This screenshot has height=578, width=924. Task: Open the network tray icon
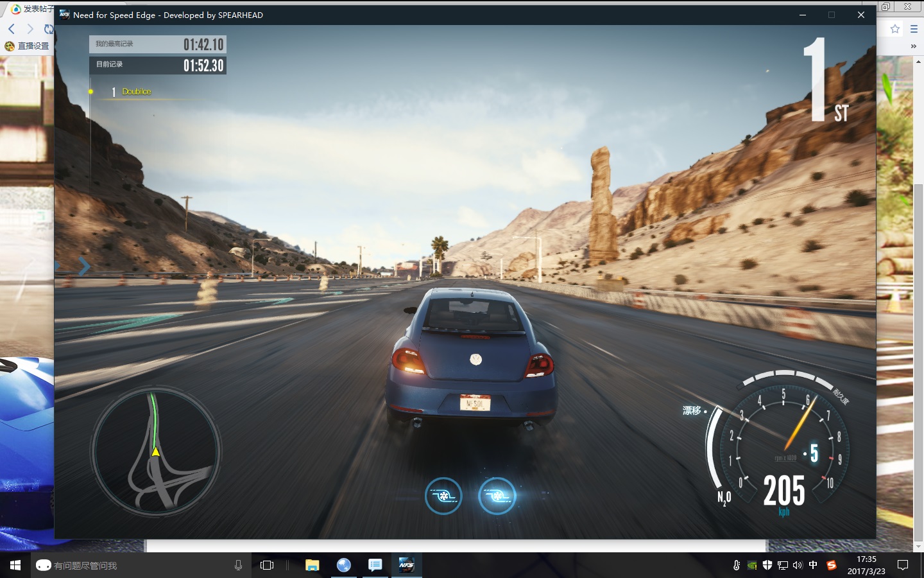click(x=783, y=565)
